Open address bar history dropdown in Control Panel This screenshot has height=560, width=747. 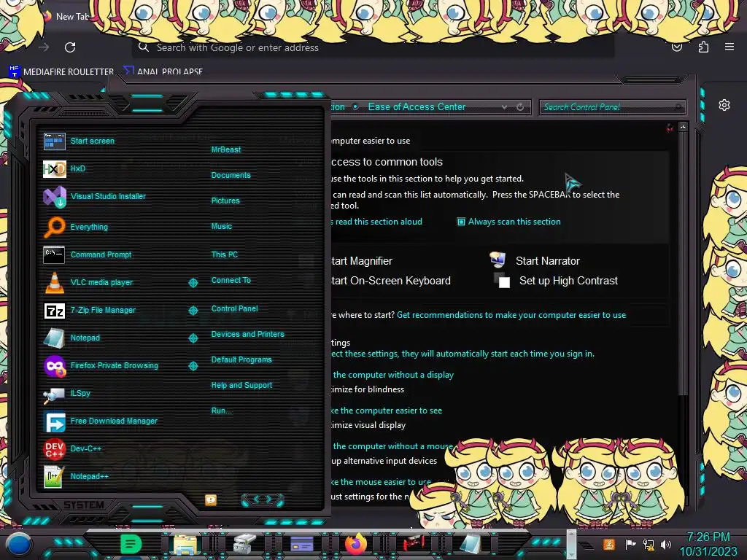pyautogui.click(x=504, y=107)
